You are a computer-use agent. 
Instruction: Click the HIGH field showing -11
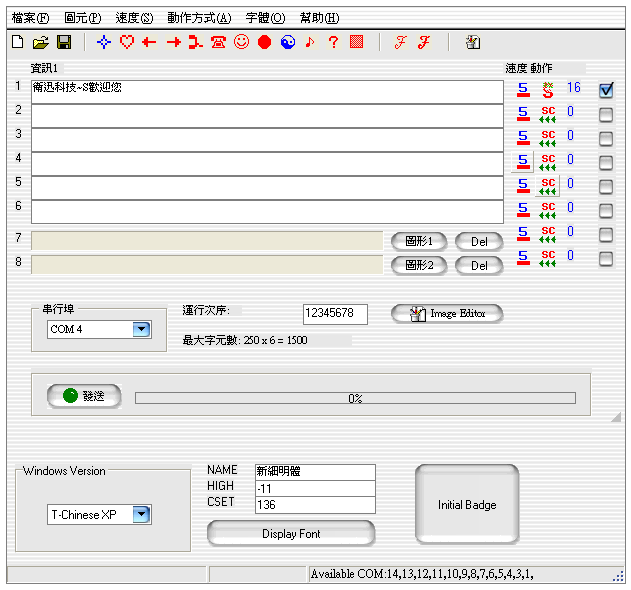click(315, 489)
